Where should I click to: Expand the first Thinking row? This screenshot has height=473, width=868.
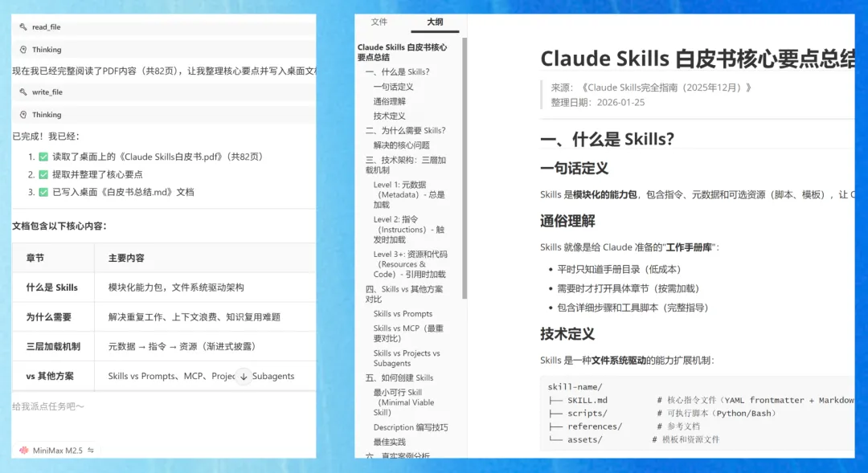point(164,49)
